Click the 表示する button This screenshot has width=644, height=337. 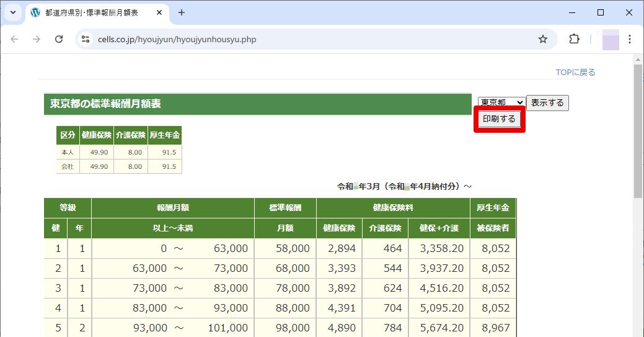click(x=547, y=103)
